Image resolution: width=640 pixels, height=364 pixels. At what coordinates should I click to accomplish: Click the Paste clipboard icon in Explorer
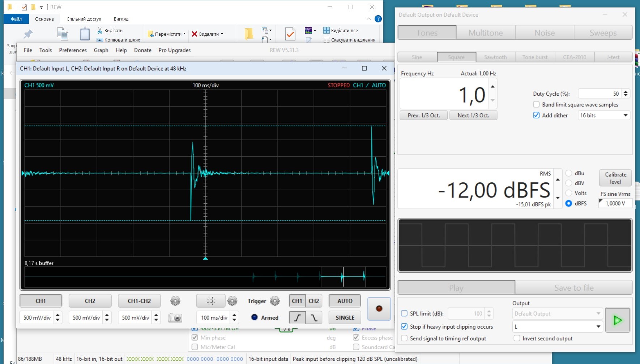[85, 34]
